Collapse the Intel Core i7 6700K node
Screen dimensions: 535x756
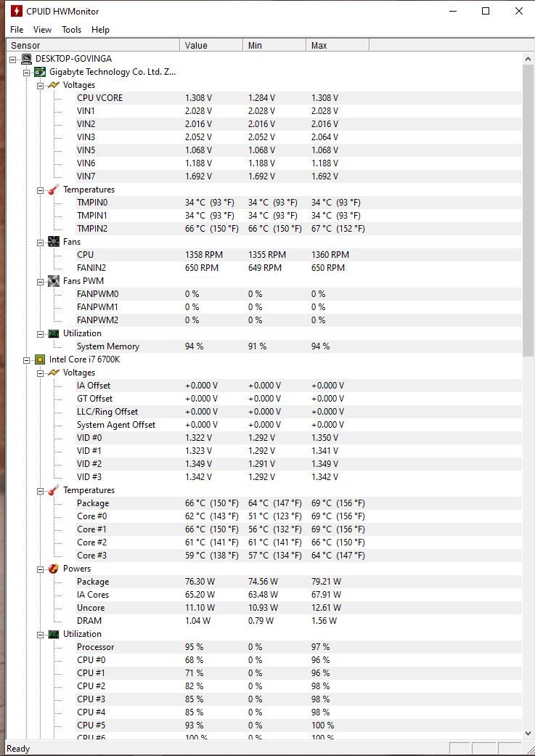coord(27,359)
